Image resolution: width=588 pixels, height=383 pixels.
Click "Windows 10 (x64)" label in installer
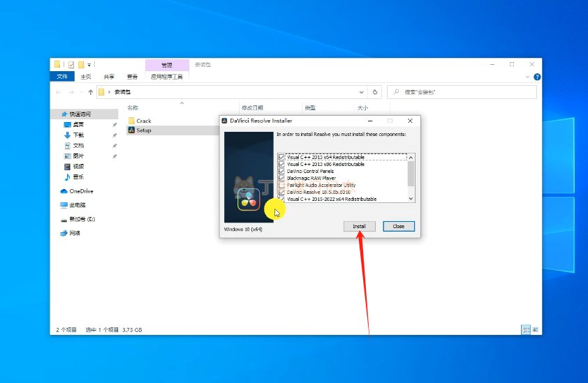pos(243,230)
